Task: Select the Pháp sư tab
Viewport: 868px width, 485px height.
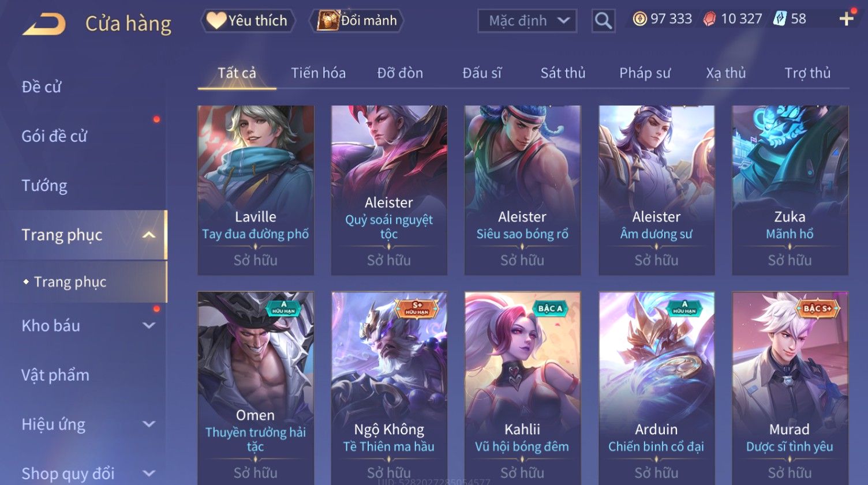Action: click(645, 73)
